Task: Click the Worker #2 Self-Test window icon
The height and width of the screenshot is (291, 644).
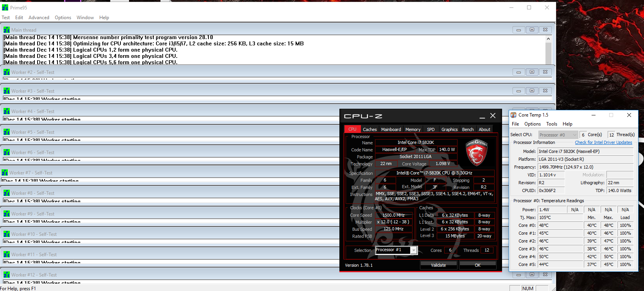Action: tap(7, 72)
